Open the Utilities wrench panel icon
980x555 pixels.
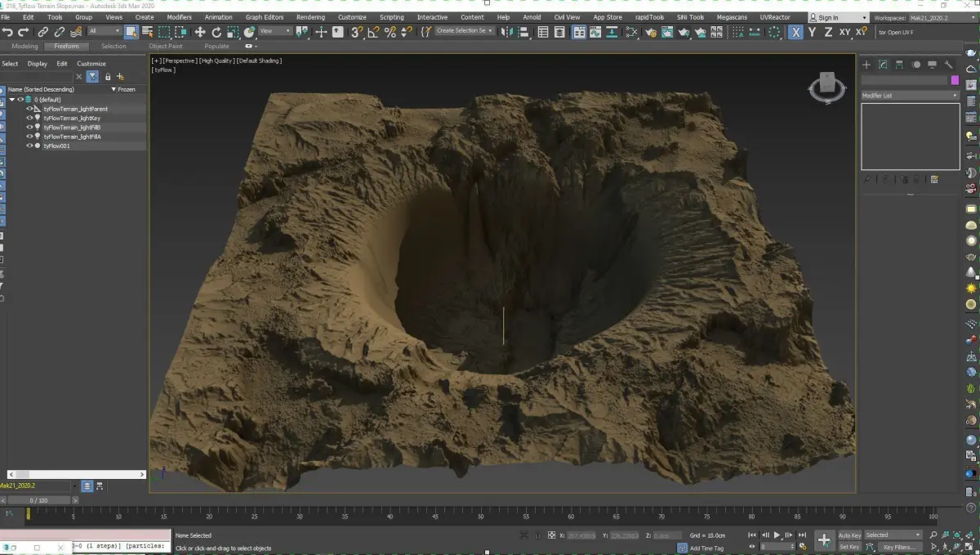coord(949,65)
